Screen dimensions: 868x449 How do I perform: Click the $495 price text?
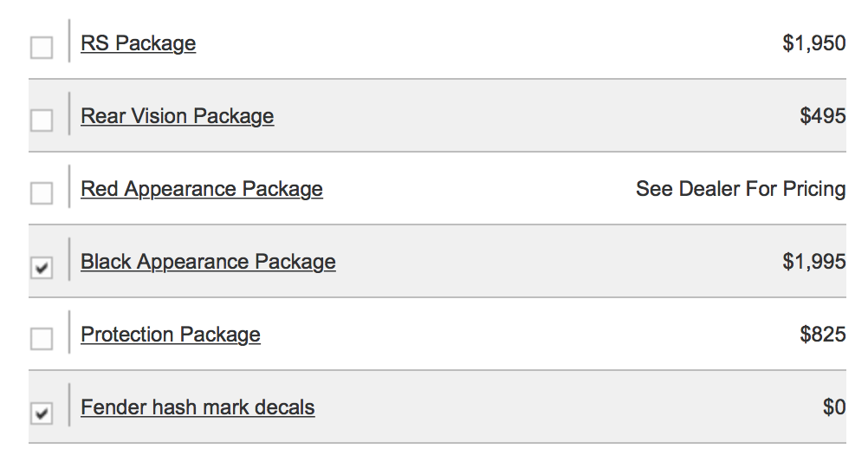823,116
